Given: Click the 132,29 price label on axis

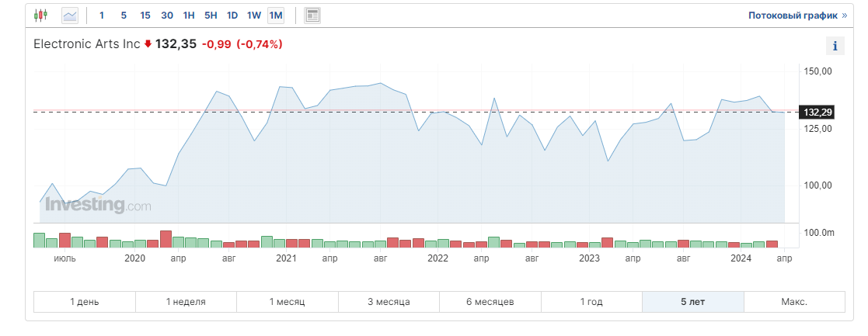Looking at the screenshot, I should point(818,113).
